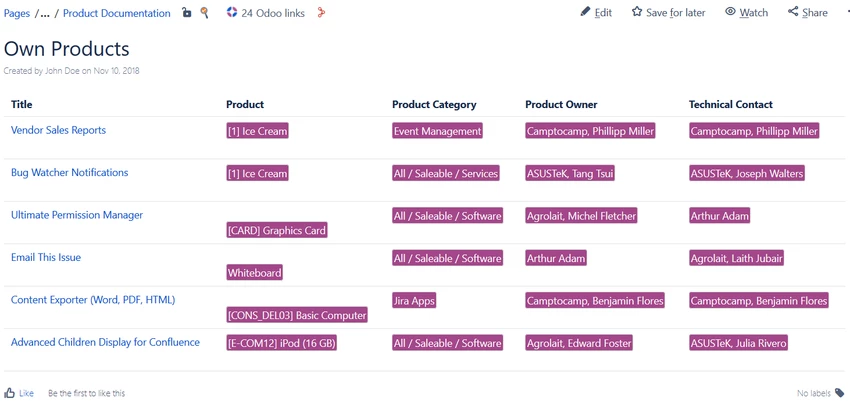Click the [CONS_DEL03] Basic Computer tag
Image resolution: width=850 pixels, height=405 pixels.
[x=297, y=315]
